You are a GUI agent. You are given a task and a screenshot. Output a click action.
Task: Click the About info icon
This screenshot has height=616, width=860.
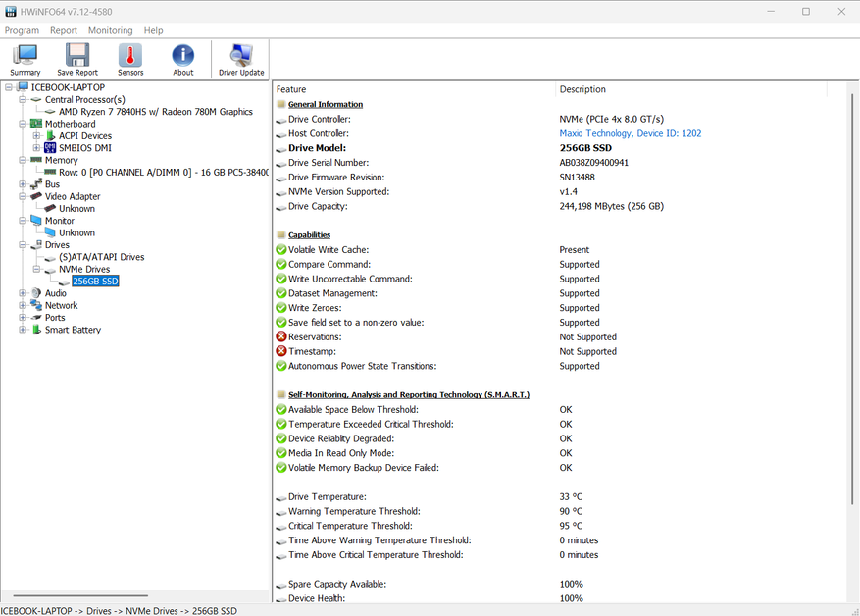click(182, 55)
